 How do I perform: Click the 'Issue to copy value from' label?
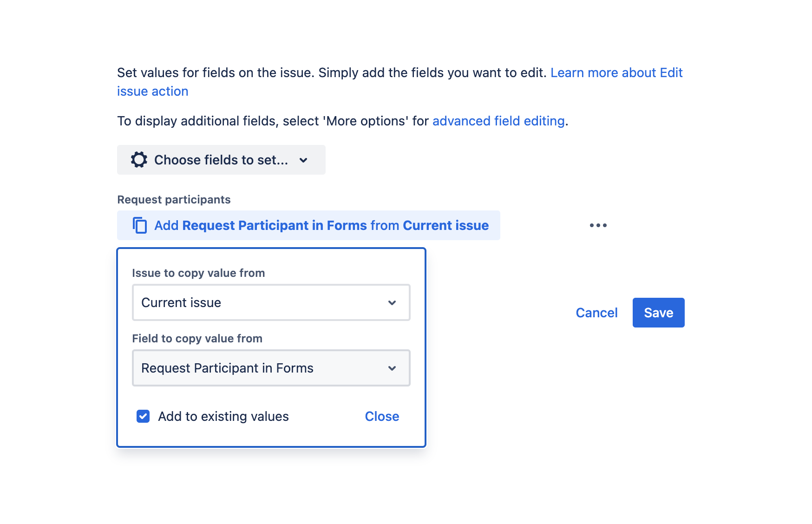198,273
